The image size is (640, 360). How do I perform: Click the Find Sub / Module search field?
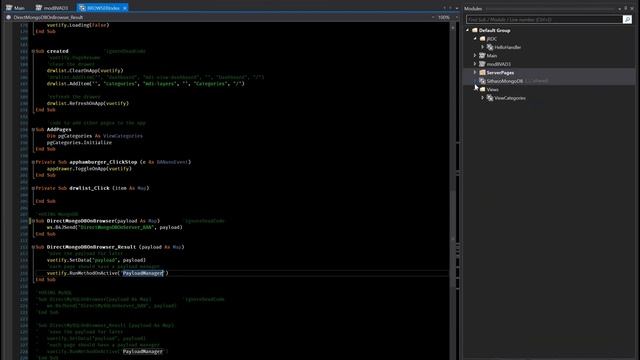point(544,19)
